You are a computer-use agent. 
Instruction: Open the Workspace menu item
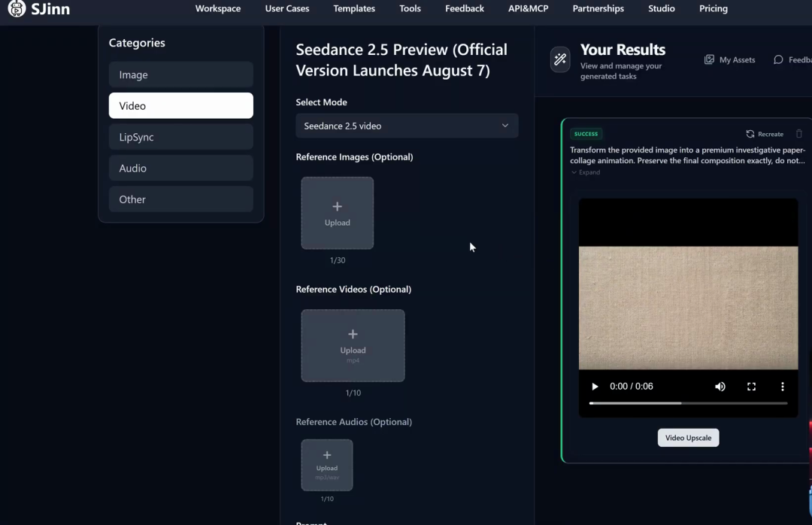pos(218,8)
